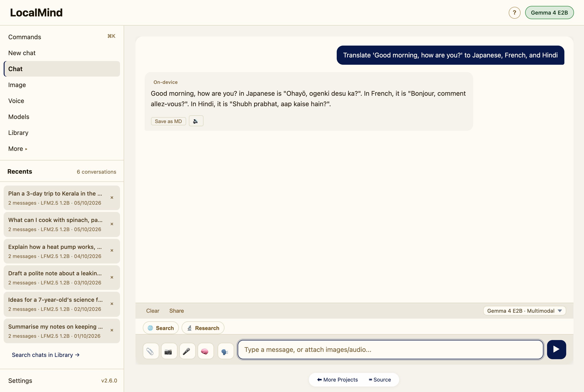
Task: Click the LocalMind logo title
Action: tap(36, 13)
